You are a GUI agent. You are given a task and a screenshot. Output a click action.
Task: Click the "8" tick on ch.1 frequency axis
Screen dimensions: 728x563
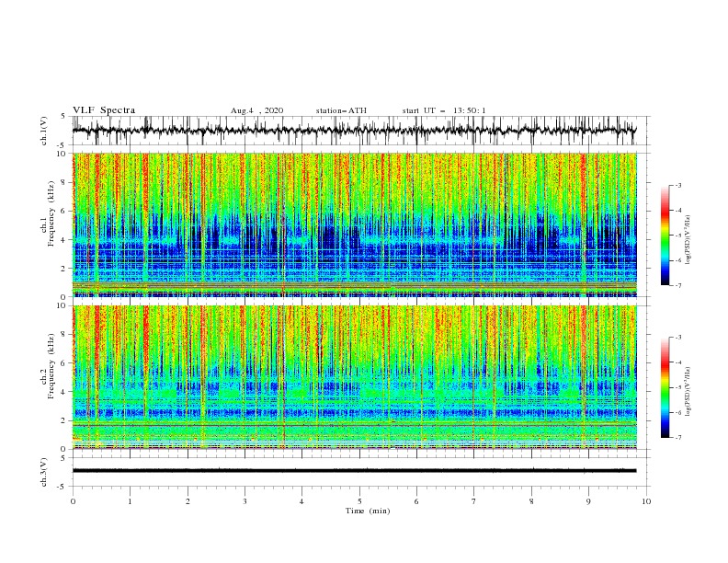[63, 182]
